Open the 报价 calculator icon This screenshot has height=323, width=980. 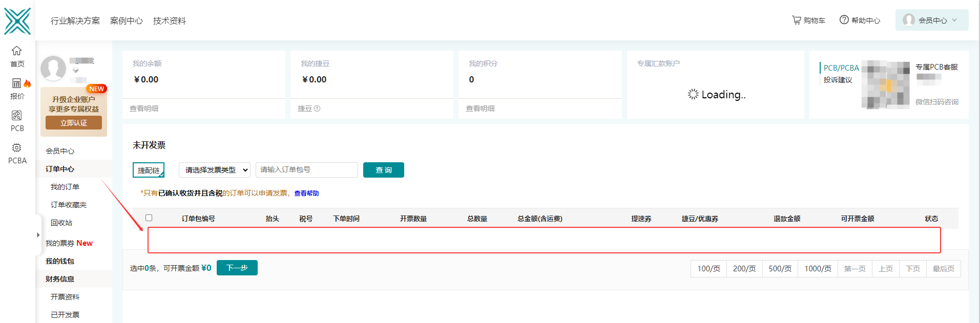17,83
